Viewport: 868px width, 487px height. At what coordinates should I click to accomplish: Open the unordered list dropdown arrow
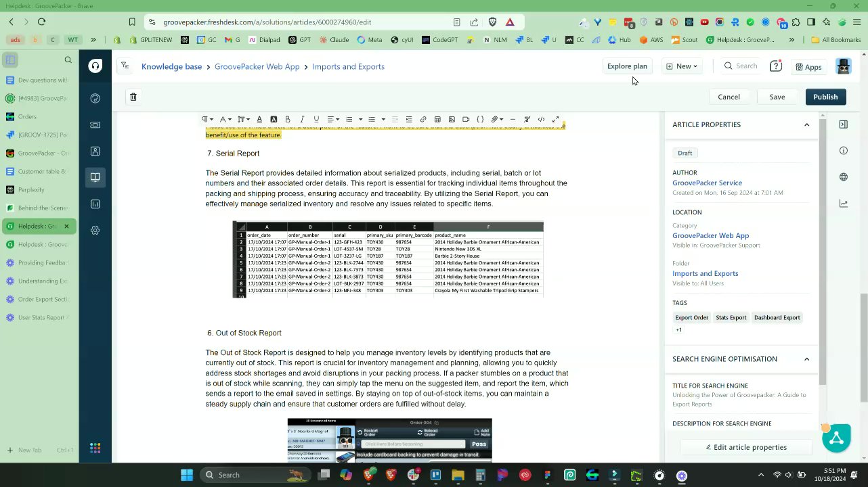(x=383, y=119)
